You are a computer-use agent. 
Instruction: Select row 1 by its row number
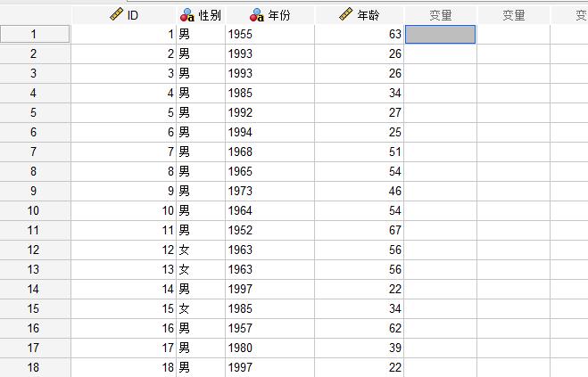(x=35, y=35)
